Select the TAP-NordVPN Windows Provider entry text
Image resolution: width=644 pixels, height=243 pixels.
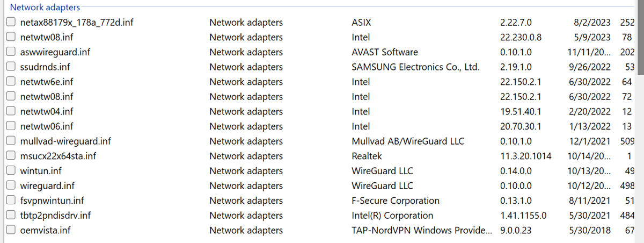coord(420,231)
